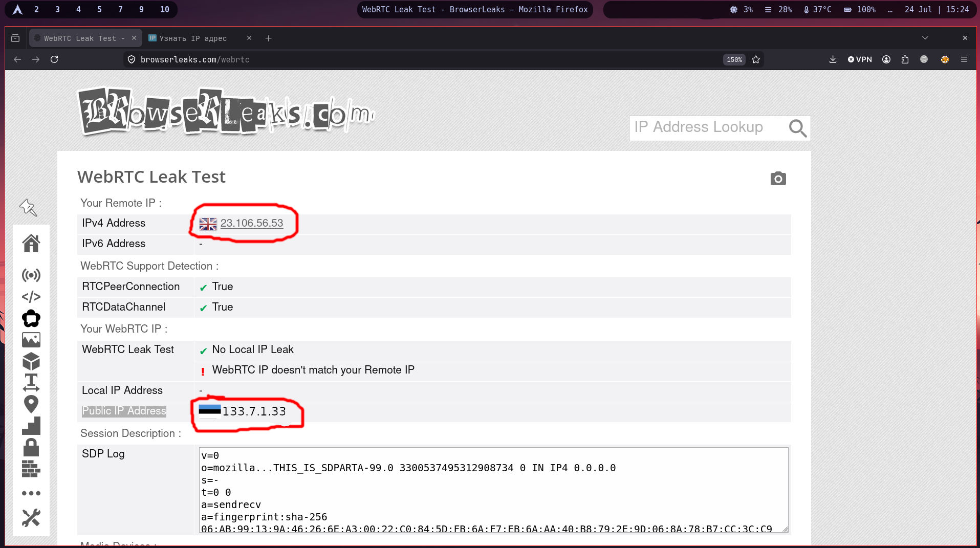Click the RTCPeerConnection row label
This screenshot has height=548, width=980.
coord(131,287)
